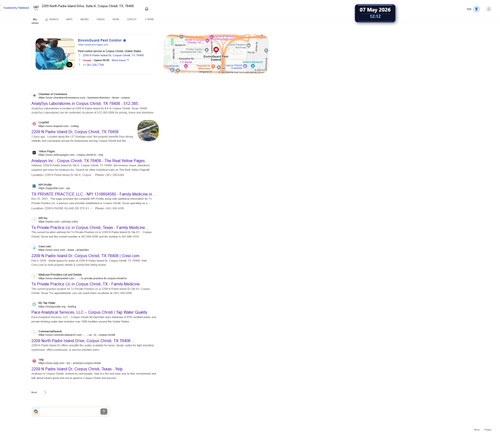Viewport: 500px width, 434px height.
Task: Open the Terms footer link
Action: click(x=477, y=430)
